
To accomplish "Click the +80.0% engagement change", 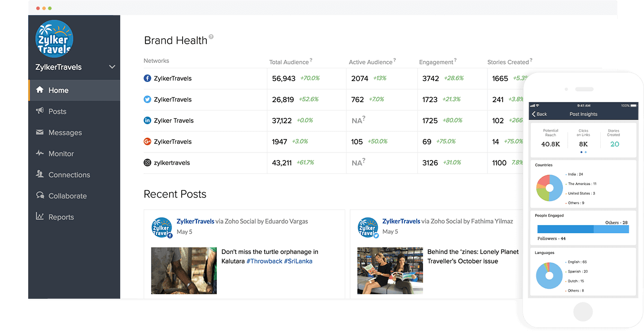I will 453,121.
